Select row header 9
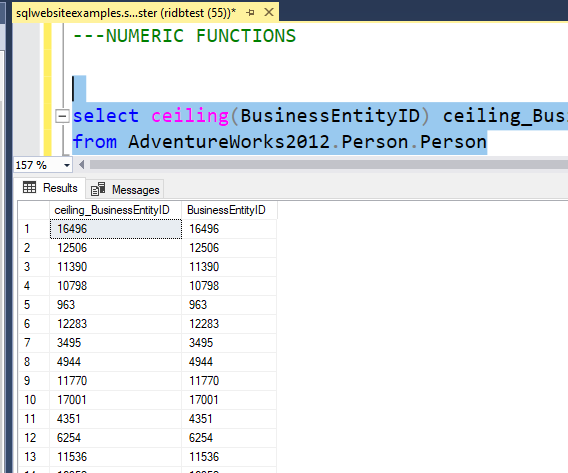The width and height of the screenshot is (568, 473). coord(34,381)
